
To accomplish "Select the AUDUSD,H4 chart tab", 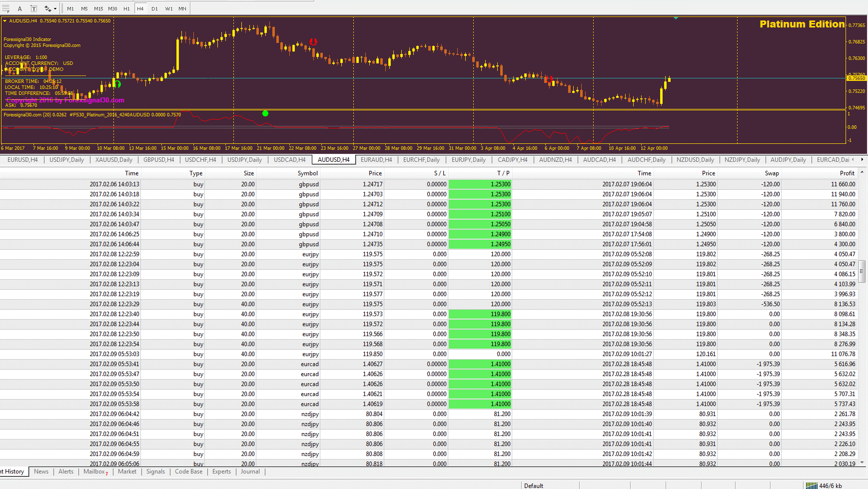I will [334, 160].
